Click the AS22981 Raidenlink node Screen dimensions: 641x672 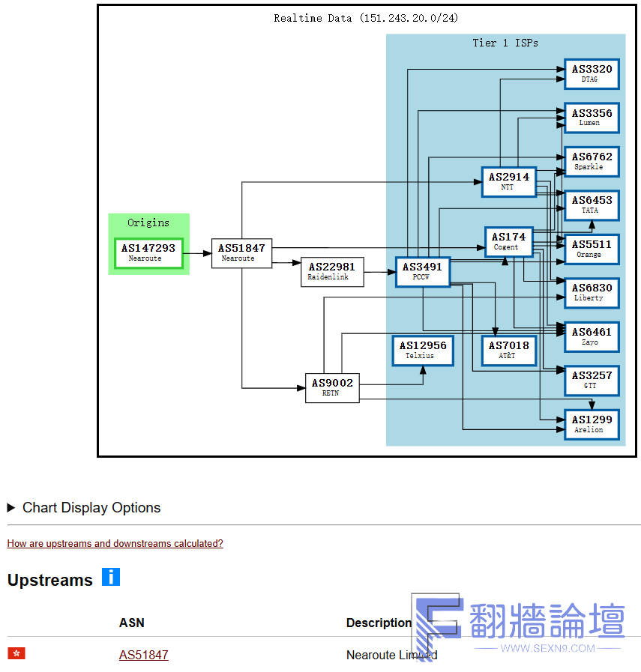tap(332, 272)
